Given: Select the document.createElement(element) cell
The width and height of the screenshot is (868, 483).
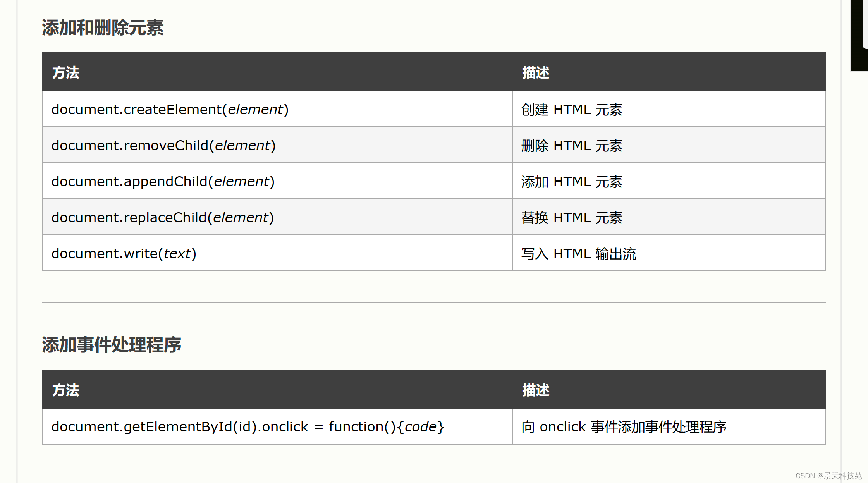Looking at the screenshot, I should (277, 109).
